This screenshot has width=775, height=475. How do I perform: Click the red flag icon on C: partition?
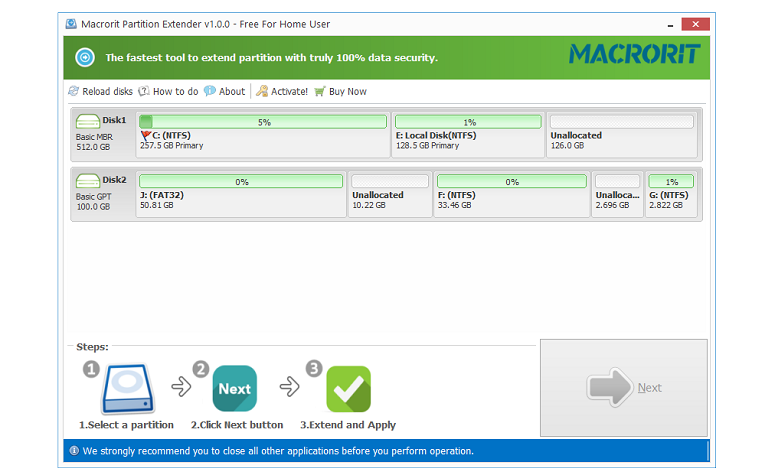click(146, 135)
